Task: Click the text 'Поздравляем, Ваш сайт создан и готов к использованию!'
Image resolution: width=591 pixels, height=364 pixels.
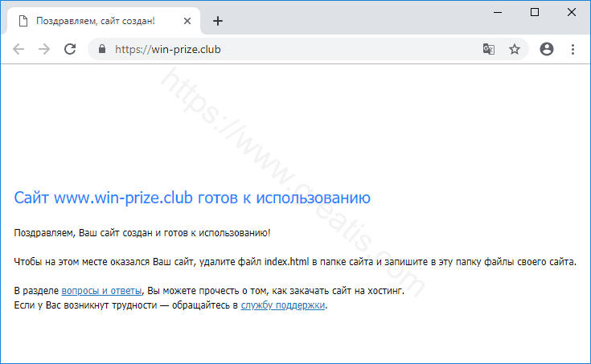Action: (142, 233)
